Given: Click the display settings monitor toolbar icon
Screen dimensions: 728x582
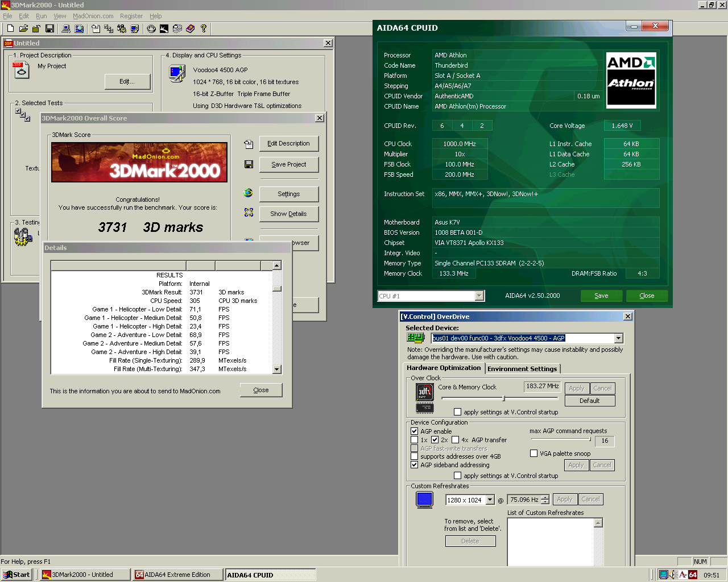Looking at the screenshot, I should point(135,28).
